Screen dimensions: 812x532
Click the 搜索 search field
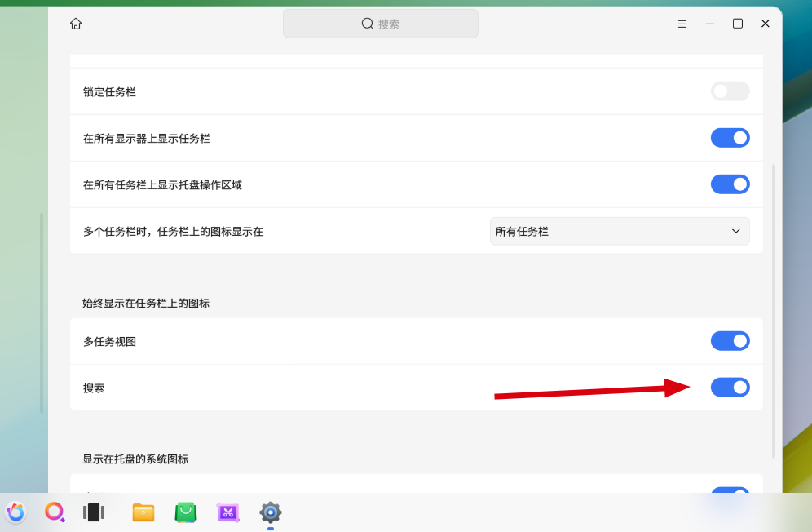(x=381, y=24)
